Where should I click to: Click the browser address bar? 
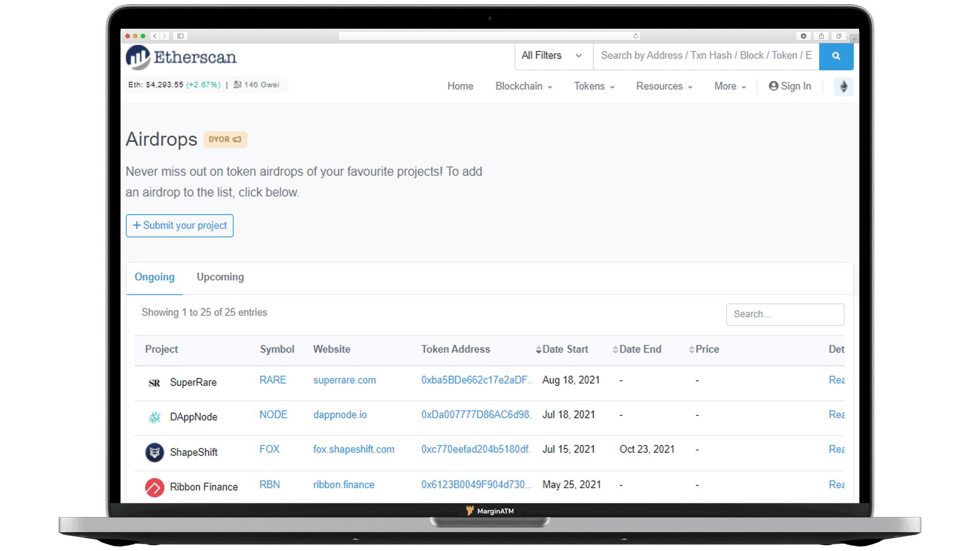click(490, 36)
